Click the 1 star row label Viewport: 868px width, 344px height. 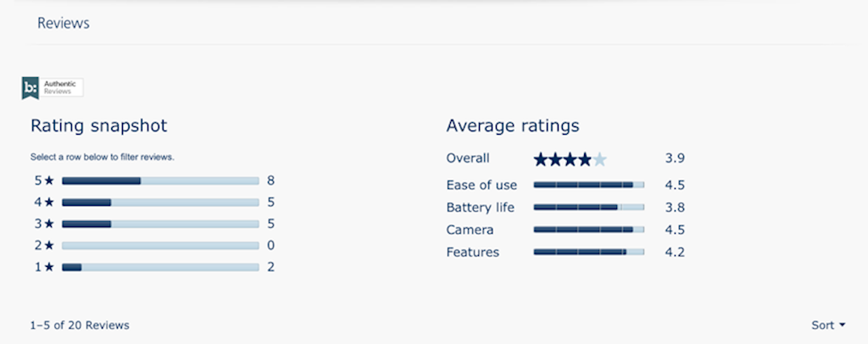pos(43,267)
